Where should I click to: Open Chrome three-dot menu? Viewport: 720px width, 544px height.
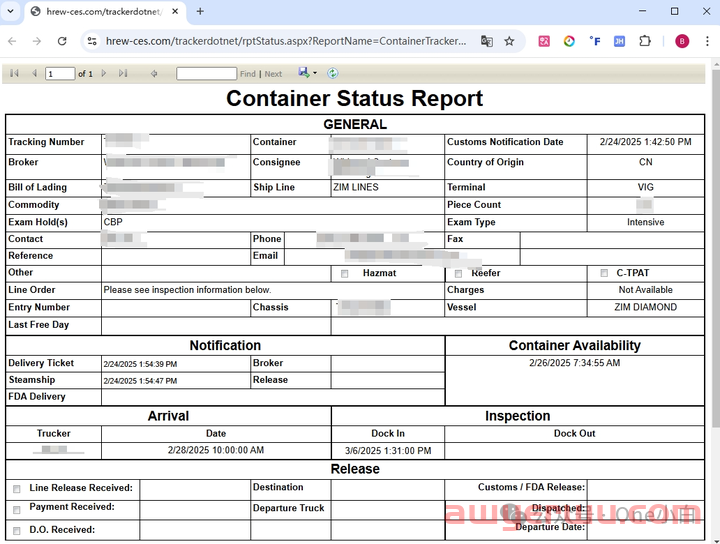tap(707, 41)
